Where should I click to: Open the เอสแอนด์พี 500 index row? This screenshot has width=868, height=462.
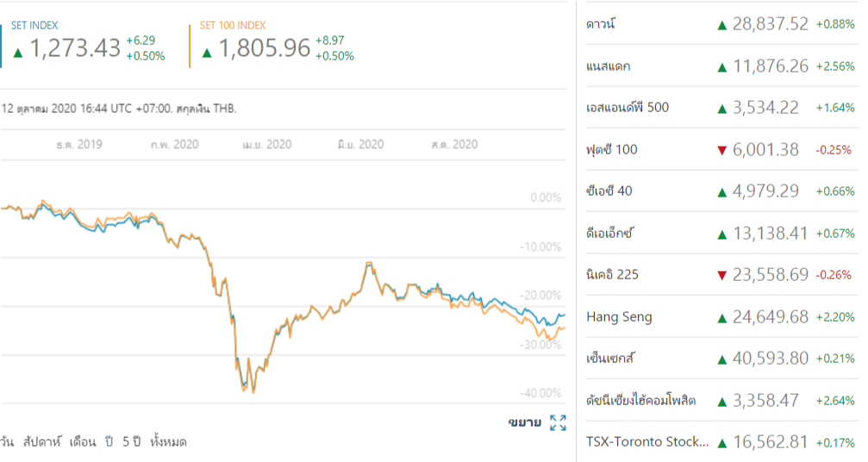(x=627, y=108)
